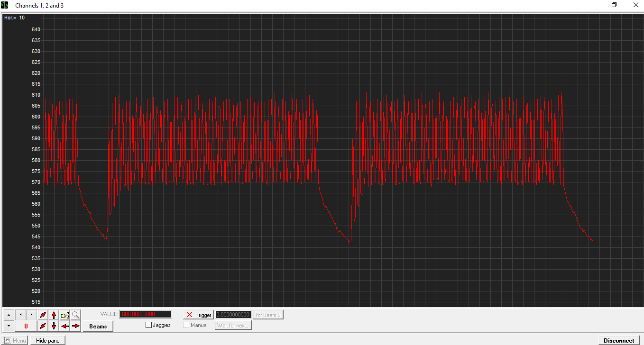Click the Hide panel button
The width and height of the screenshot is (644, 345).
pos(48,340)
